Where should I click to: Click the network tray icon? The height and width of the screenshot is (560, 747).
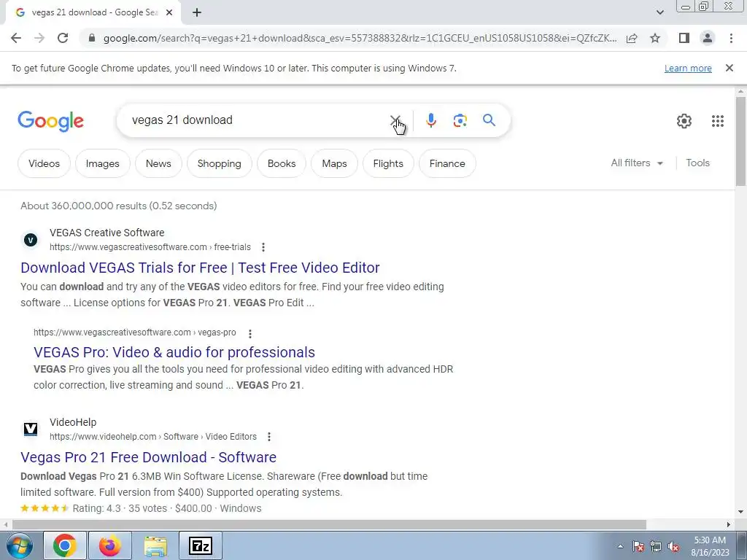[x=656, y=546]
